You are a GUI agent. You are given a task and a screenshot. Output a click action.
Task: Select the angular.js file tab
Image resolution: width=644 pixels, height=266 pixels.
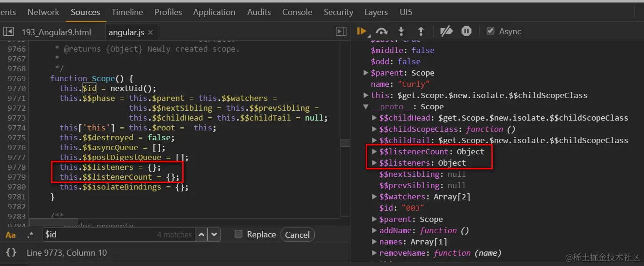click(x=126, y=32)
